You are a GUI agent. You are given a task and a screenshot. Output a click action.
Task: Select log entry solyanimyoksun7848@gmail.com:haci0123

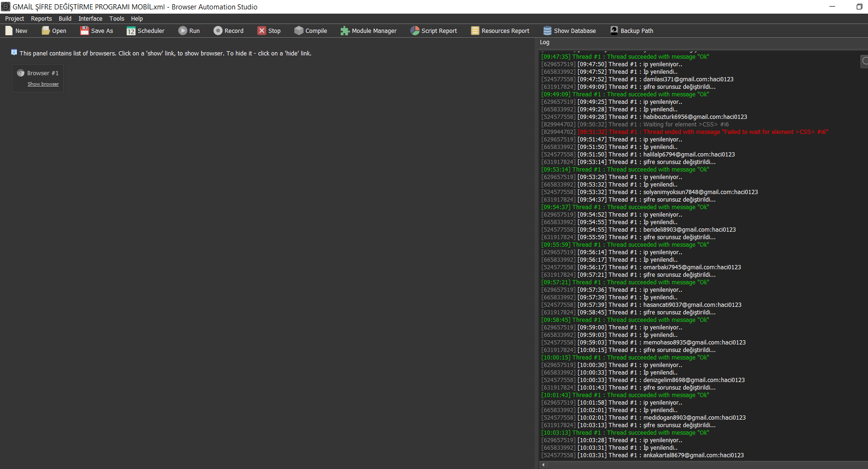tap(649, 192)
